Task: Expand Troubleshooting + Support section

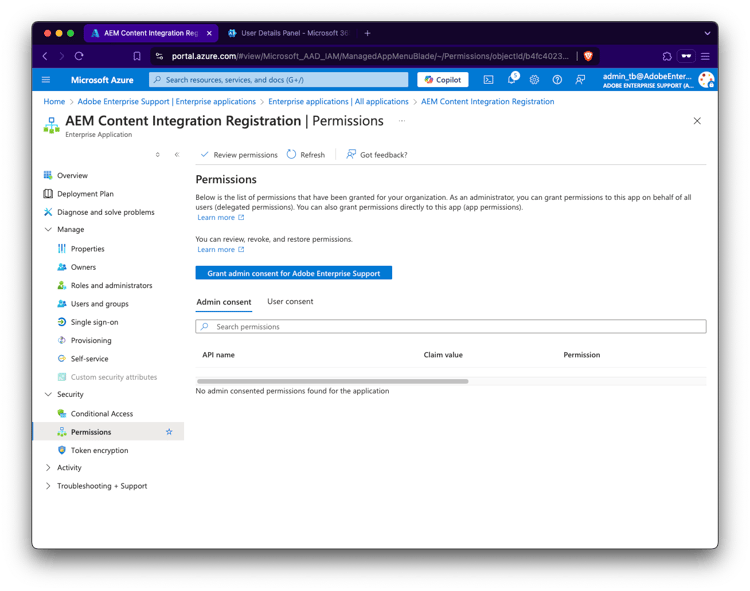Action: (x=48, y=486)
